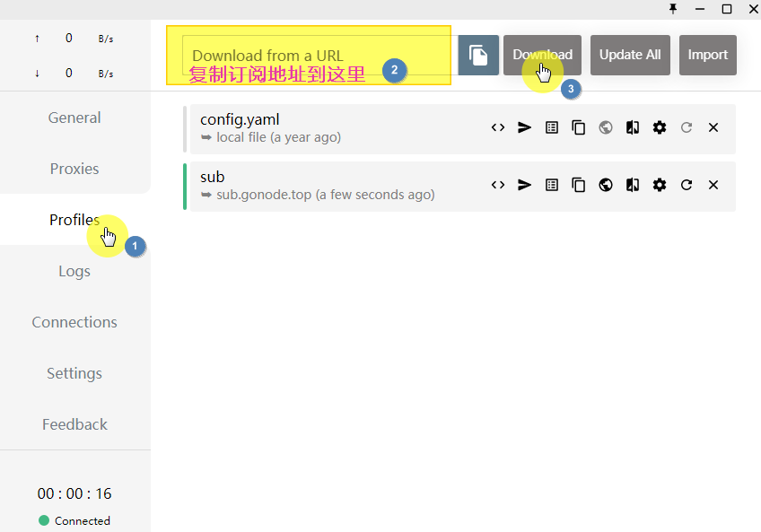Screen dimensions: 761x532
Task: Open the General tab in sidebar
Action: pos(74,118)
